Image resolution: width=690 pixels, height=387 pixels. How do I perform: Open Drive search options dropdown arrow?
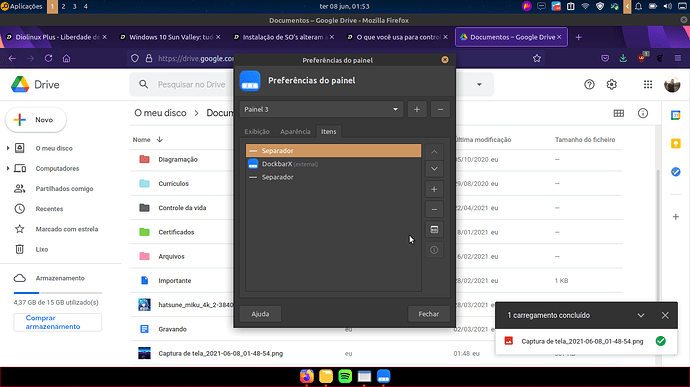479,85
